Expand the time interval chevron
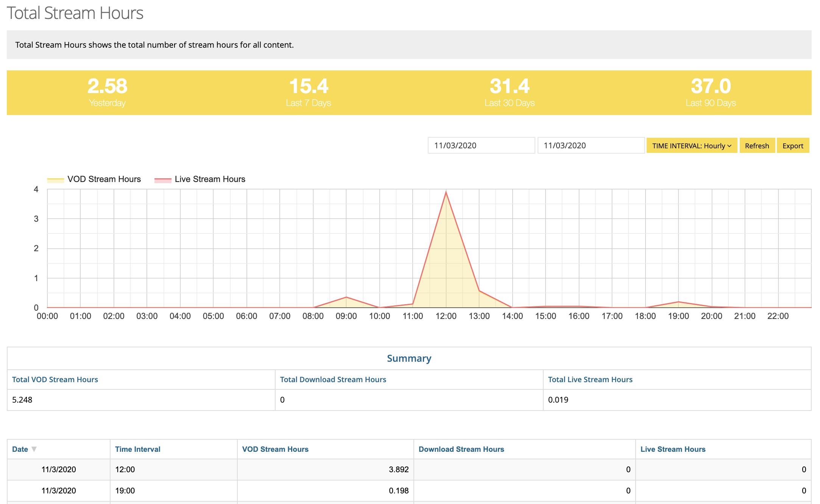The width and height of the screenshot is (820, 504). tap(730, 146)
